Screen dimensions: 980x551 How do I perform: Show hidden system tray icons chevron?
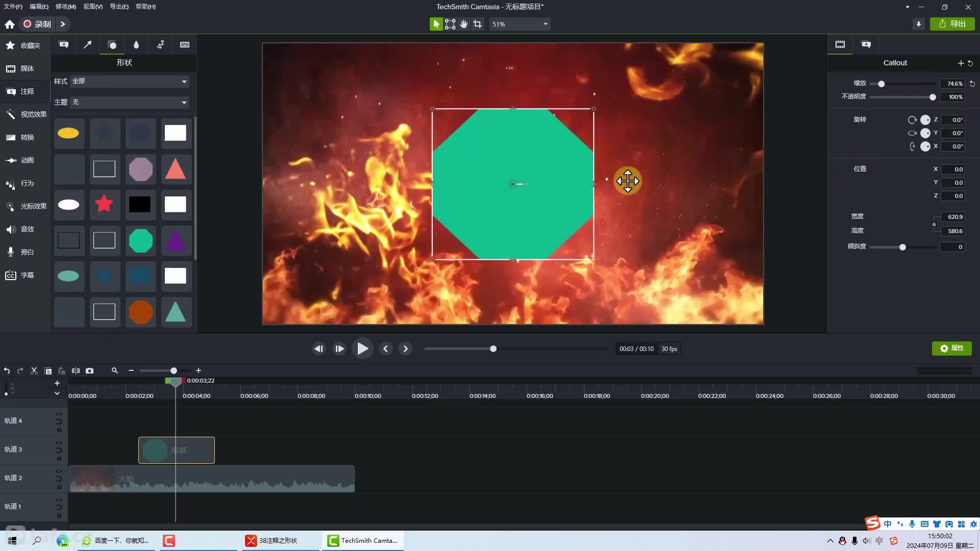tap(830, 541)
